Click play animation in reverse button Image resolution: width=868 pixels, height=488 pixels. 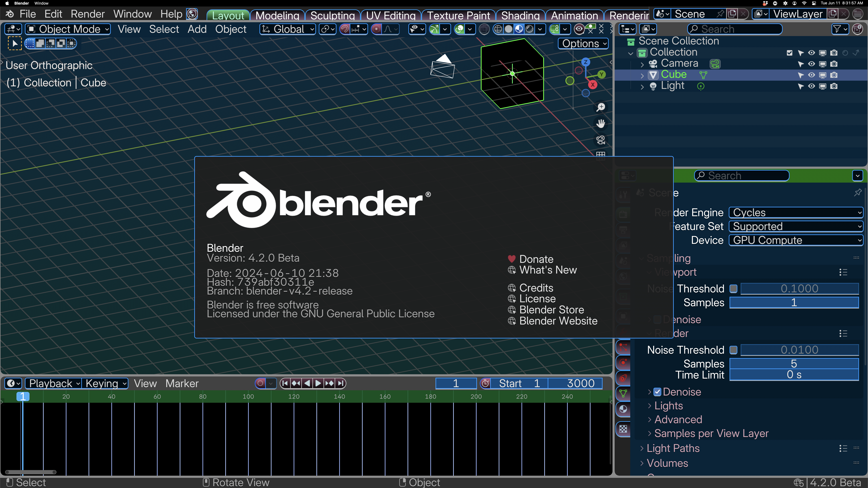pyautogui.click(x=307, y=383)
